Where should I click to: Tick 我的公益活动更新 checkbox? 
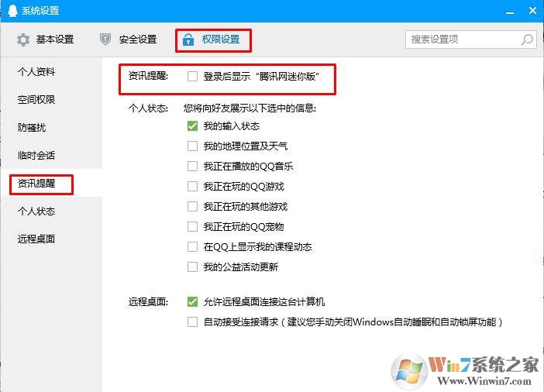click(192, 266)
